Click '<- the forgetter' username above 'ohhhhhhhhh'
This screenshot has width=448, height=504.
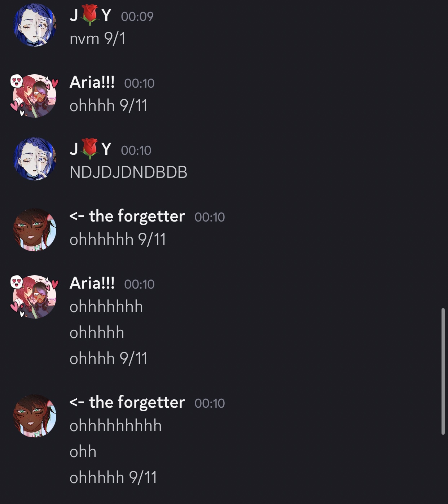click(x=127, y=403)
